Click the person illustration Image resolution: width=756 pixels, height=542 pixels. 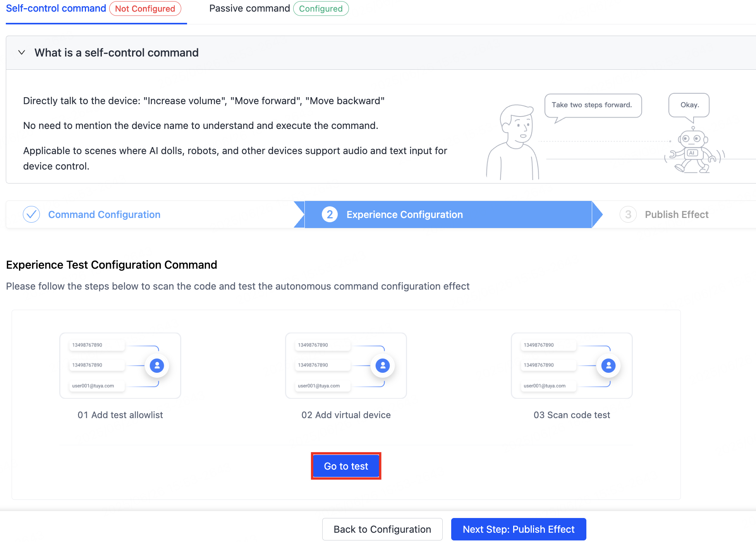point(512,142)
